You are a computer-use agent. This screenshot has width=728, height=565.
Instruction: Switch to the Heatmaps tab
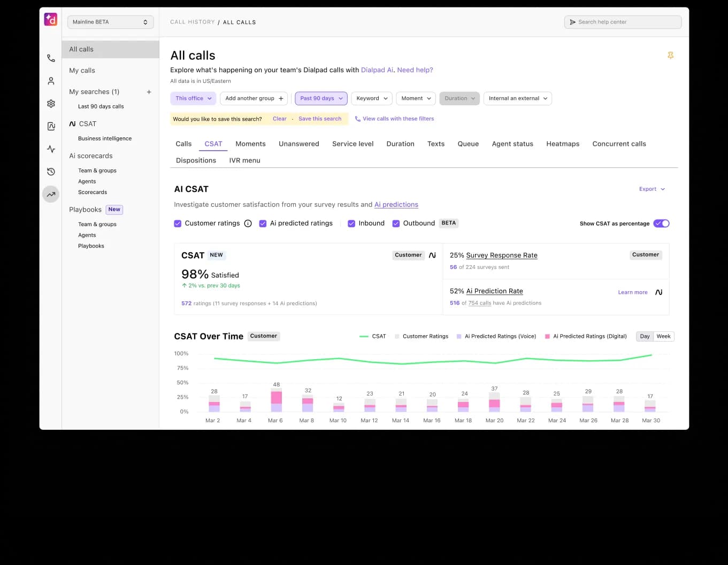pos(563,143)
